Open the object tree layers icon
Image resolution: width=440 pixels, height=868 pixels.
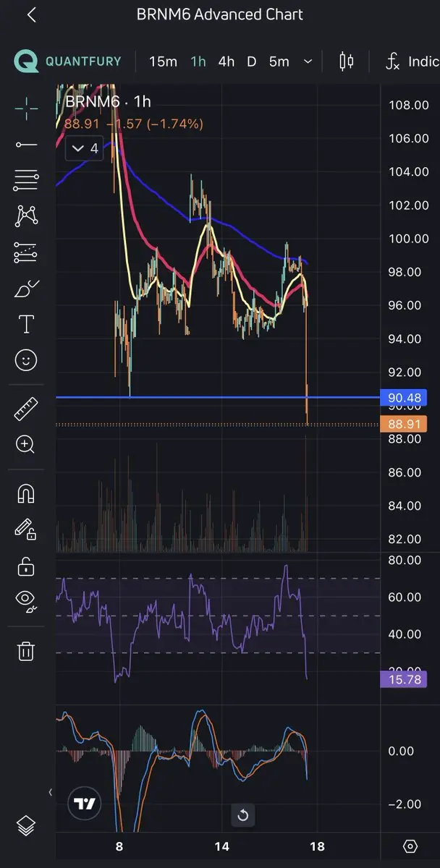pos(26,825)
